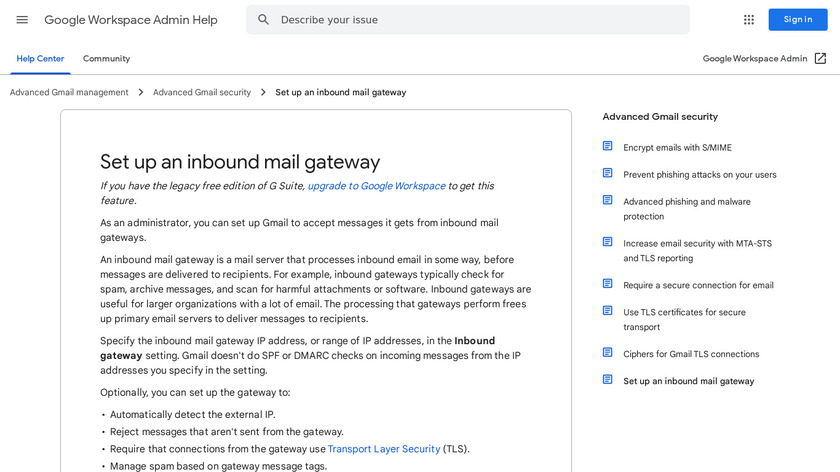
Task: Click the article icon beside Prevent phishing attacks
Action: click(x=607, y=174)
